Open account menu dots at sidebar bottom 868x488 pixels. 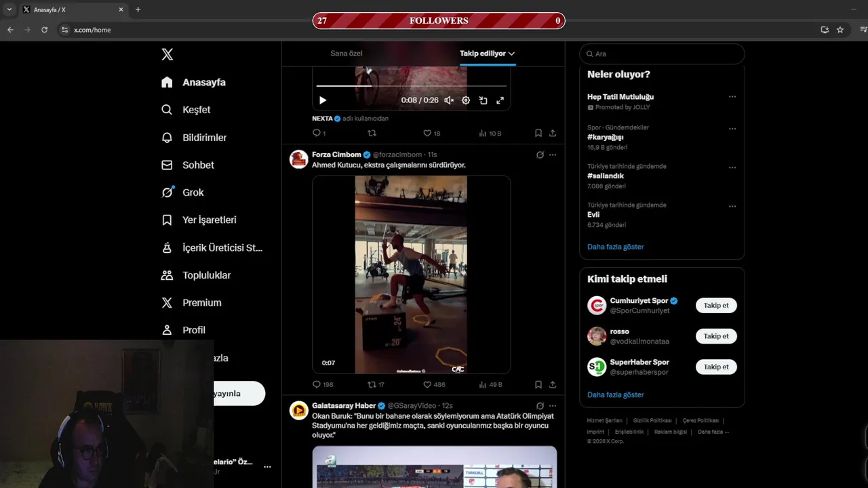[267, 467]
